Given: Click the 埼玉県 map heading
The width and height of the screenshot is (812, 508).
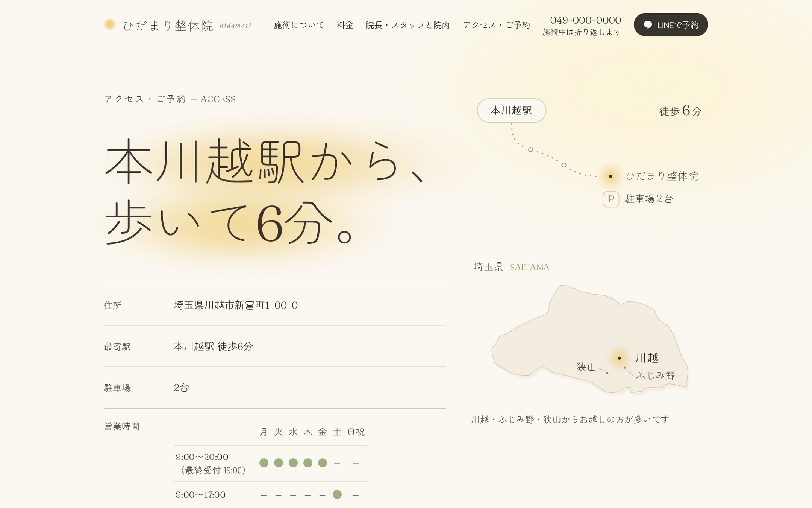Looking at the screenshot, I should pos(488,266).
